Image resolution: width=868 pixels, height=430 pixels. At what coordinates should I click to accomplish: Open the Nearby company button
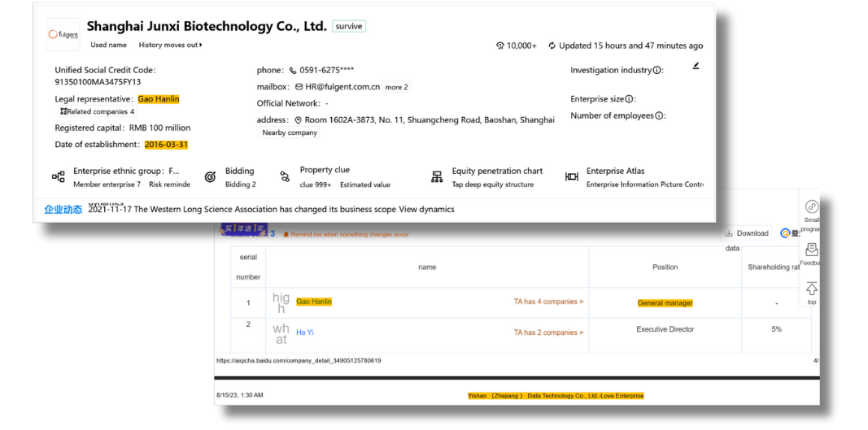pos(290,132)
